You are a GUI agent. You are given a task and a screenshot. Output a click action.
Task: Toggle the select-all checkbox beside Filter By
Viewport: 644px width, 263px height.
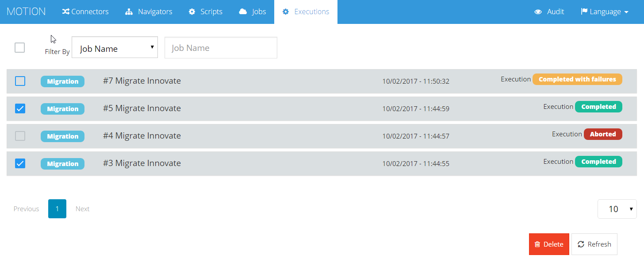(19, 47)
